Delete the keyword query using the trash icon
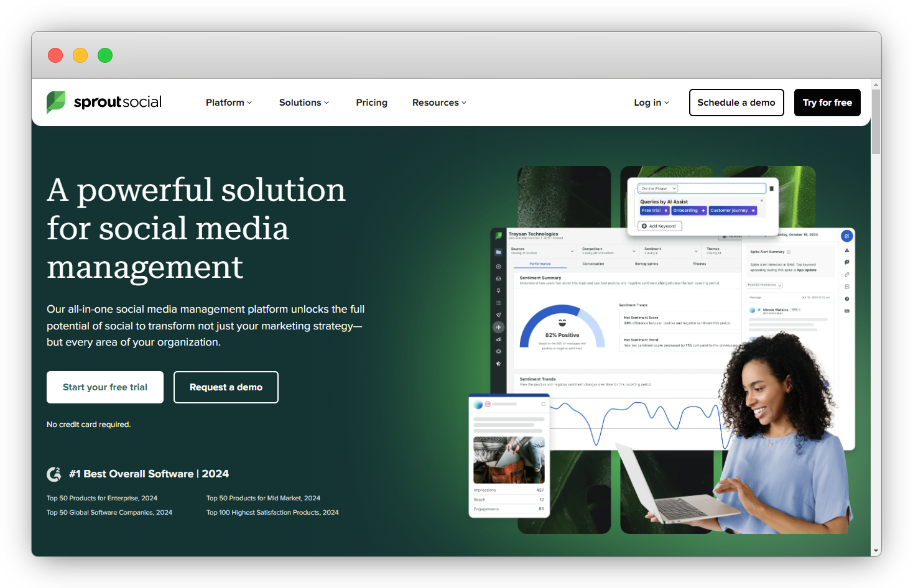 tap(771, 188)
